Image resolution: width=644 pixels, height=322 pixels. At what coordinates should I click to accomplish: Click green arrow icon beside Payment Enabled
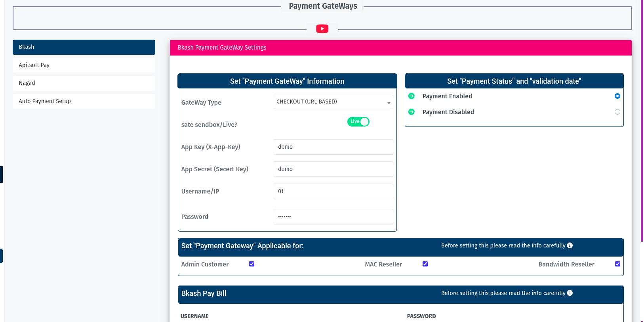click(412, 96)
